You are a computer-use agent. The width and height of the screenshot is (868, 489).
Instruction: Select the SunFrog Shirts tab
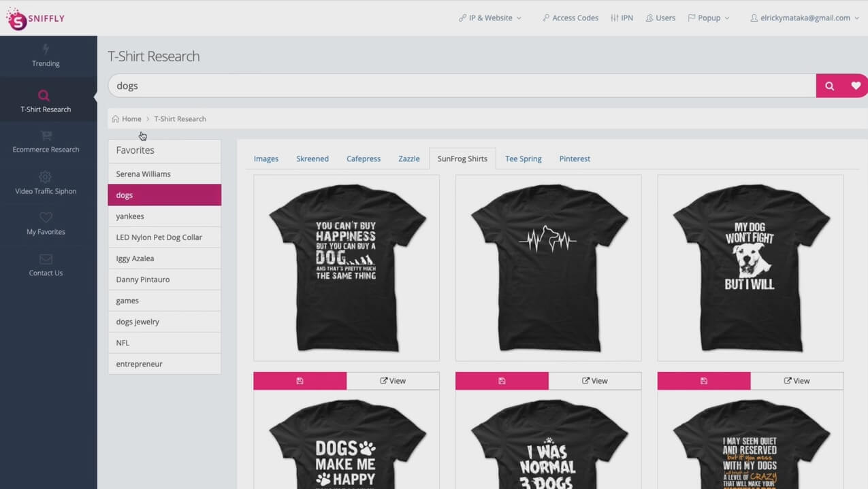[462, 158]
